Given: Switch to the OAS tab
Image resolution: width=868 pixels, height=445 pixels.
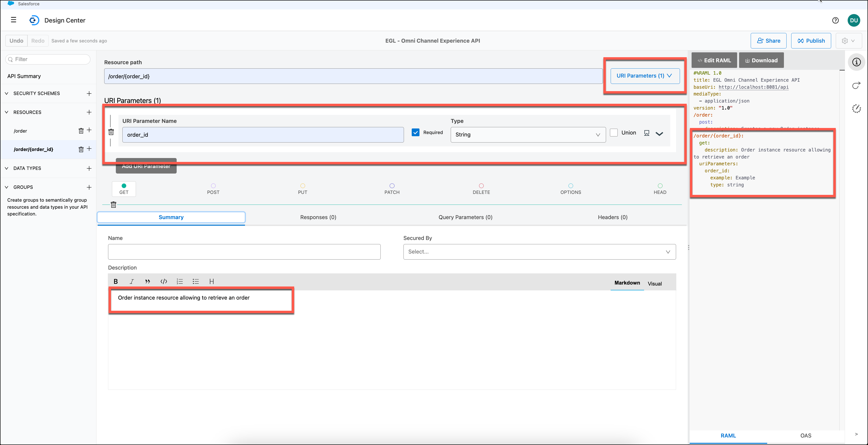Looking at the screenshot, I should [x=805, y=436].
